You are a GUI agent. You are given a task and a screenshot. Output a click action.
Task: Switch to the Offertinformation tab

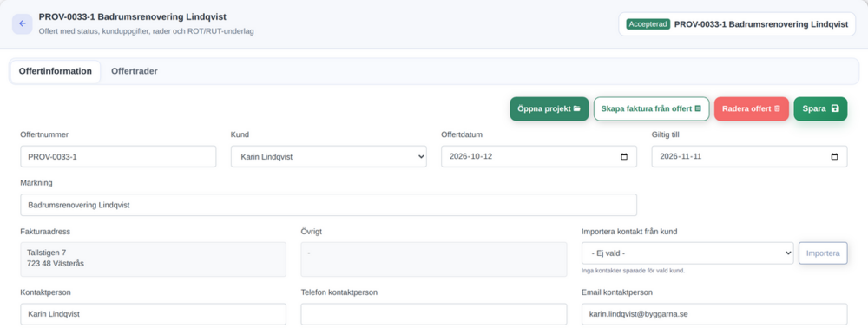click(x=56, y=71)
